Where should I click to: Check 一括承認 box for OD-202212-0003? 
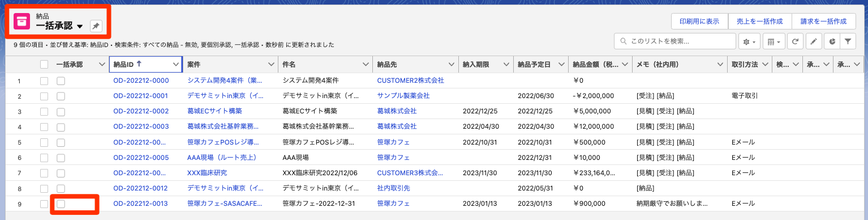[61, 126]
